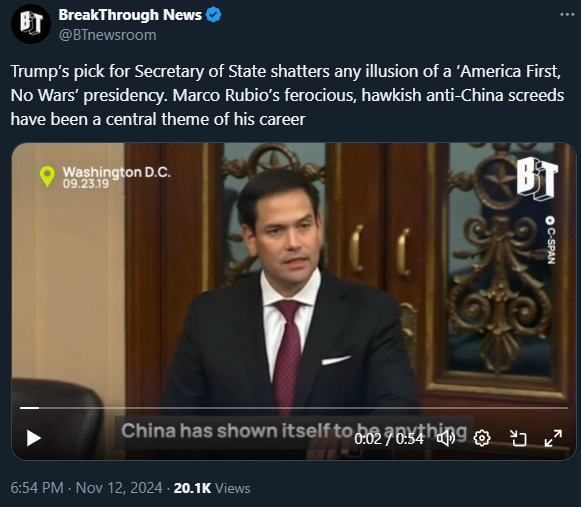The width and height of the screenshot is (581, 507).
Task: Pop out video with picture-in-picture icon
Action: click(518, 438)
